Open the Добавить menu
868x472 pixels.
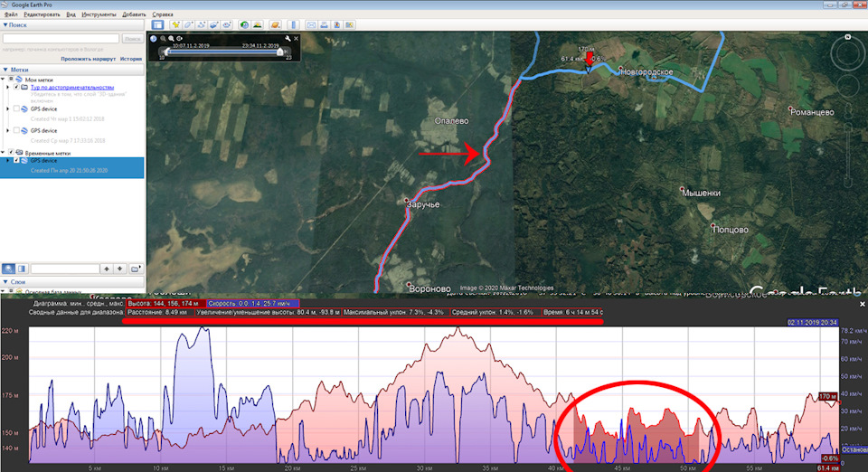click(134, 14)
